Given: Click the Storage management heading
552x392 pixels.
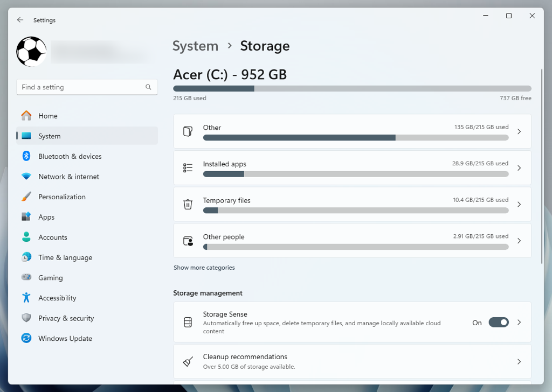Looking at the screenshot, I should pos(208,293).
